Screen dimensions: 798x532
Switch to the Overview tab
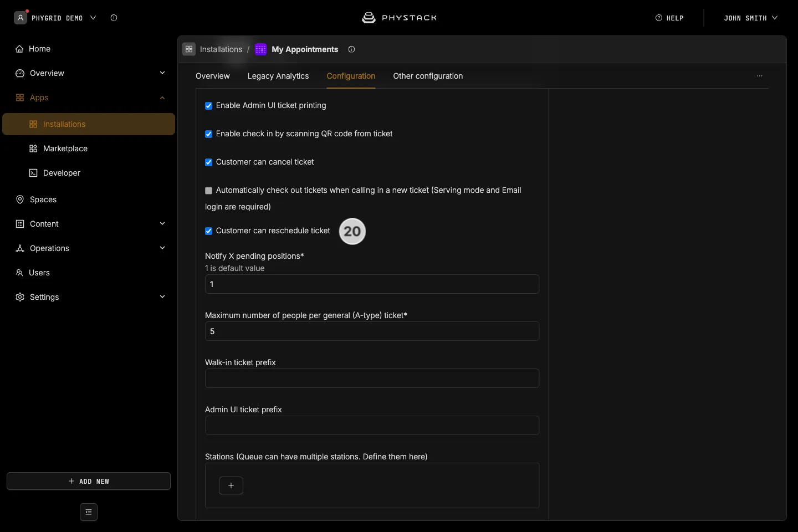[x=213, y=76]
